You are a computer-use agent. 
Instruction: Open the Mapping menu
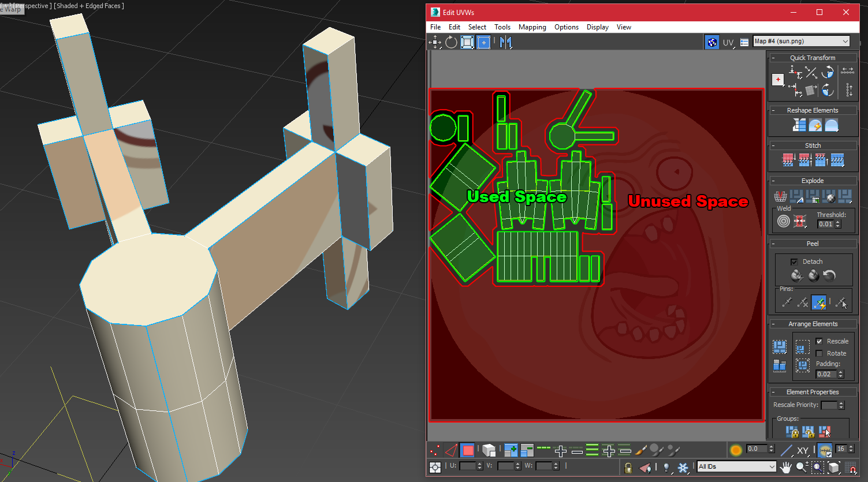tap(532, 27)
